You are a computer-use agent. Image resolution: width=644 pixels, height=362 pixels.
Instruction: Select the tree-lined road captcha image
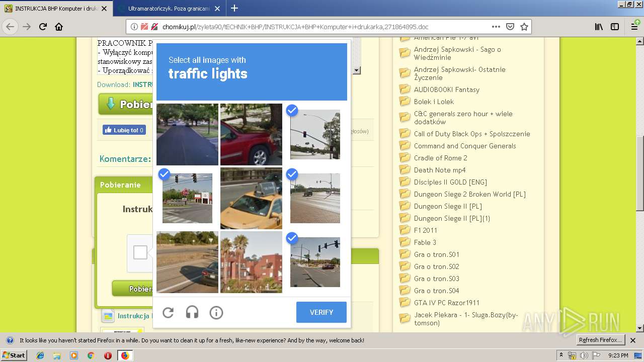pyautogui.click(x=187, y=134)
